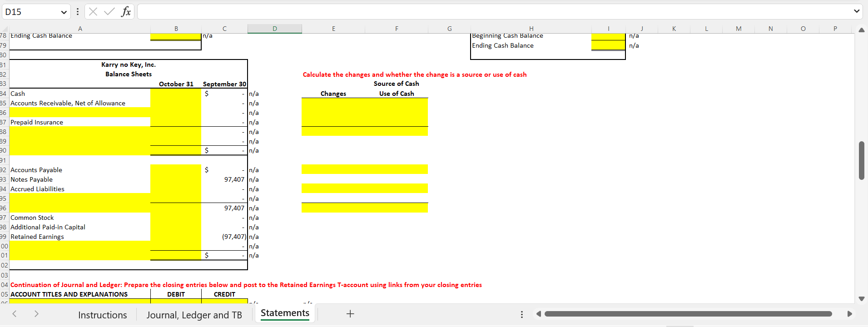Viewport: 868px width, 327px height.
Task: Click Continuation of Journal and Ledger text
Action: (x=246, y=285)
